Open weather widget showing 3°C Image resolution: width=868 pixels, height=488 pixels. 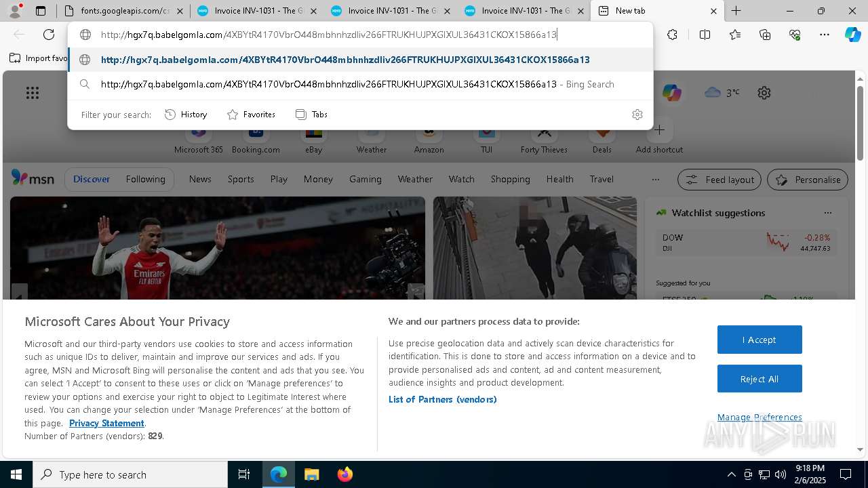pyautogui.click(x=723, y=93)
